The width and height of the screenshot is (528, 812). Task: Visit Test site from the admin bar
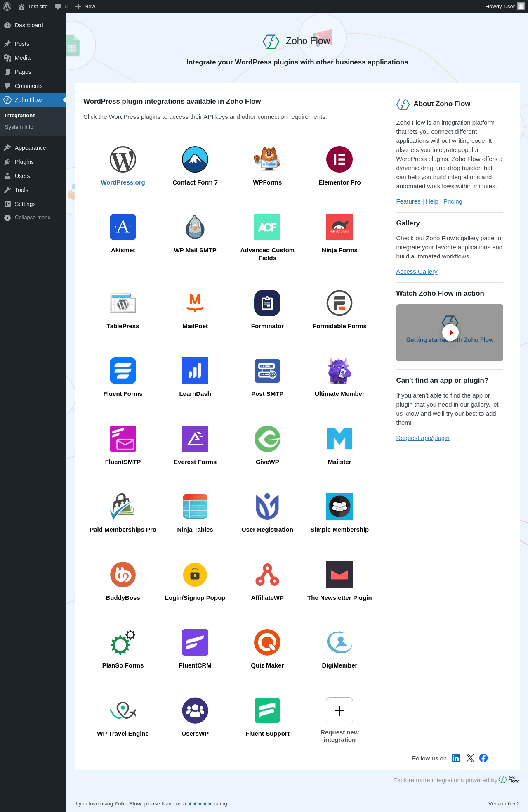click(33, 7)
